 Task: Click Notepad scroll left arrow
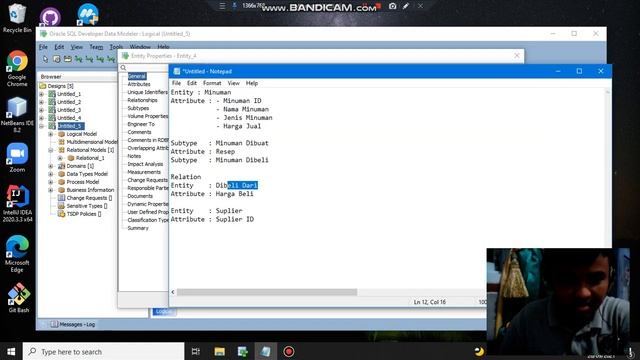[173, 292]
